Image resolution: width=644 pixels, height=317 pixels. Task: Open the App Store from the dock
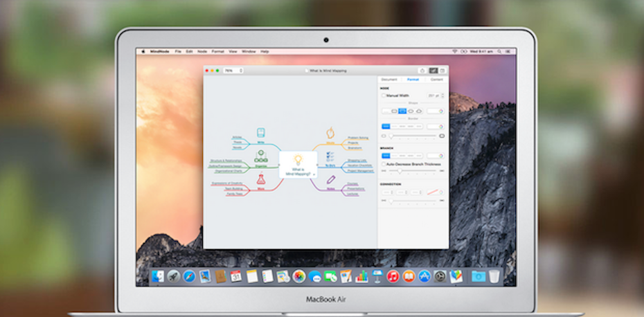pos(424,276)
